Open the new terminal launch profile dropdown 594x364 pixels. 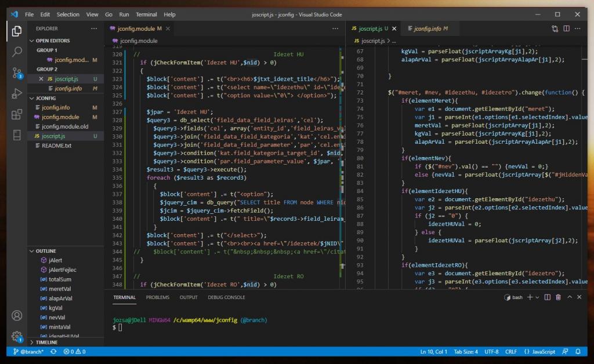tap(537, 297)
